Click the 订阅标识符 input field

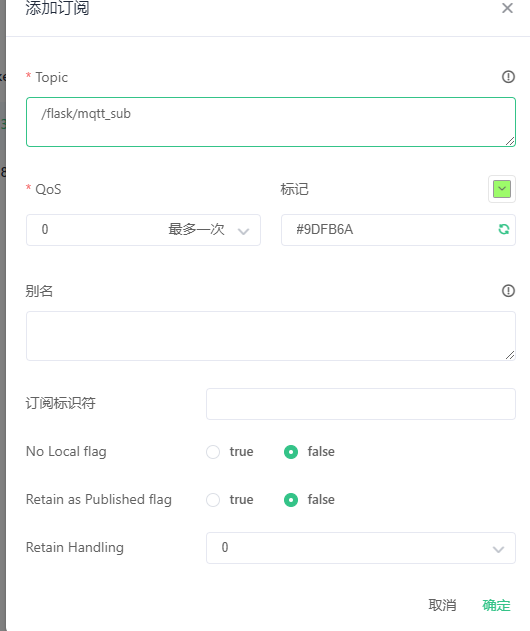pos(361,404)
